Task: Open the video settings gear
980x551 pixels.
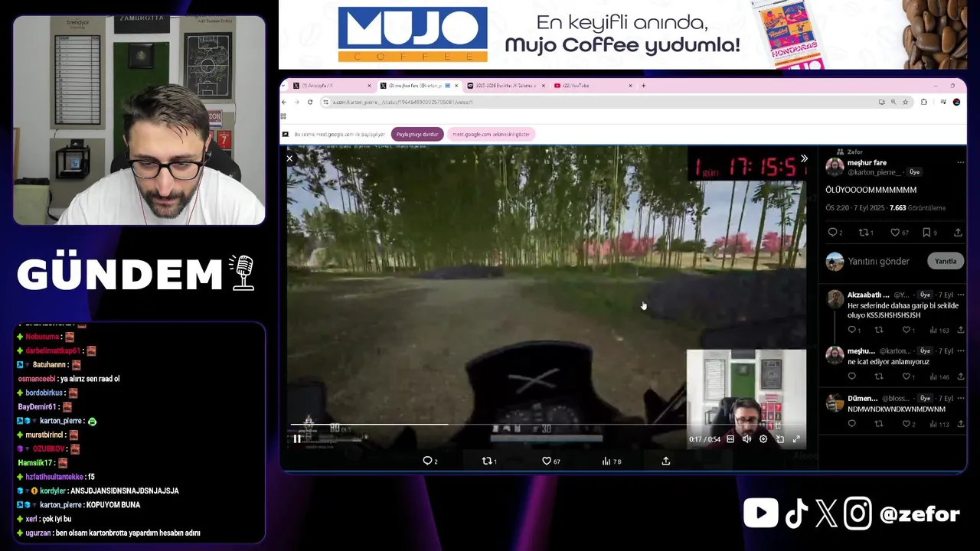Action: (763, 439)
